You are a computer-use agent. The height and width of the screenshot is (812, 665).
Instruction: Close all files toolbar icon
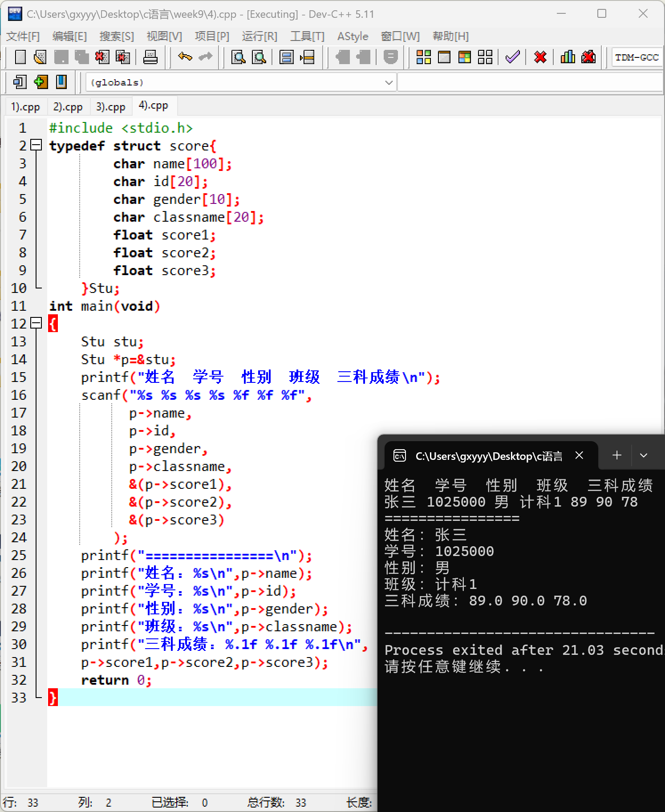tap(123, 57)
